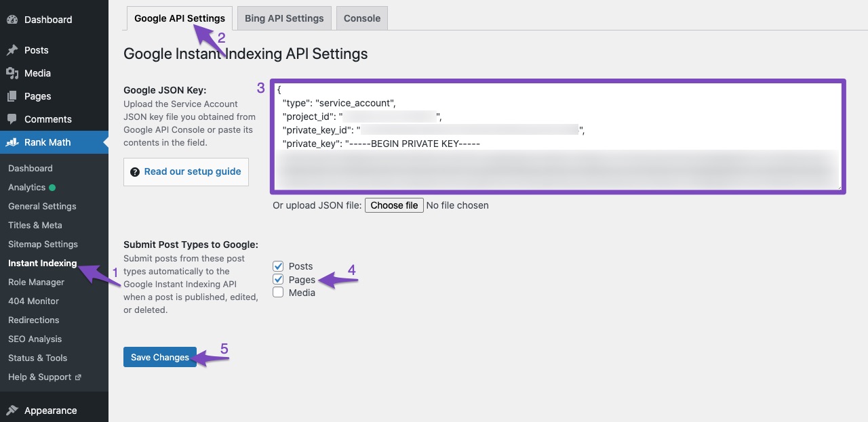
Task: Open SEO Analysis submenu item
Action: (x=35, y=339)
